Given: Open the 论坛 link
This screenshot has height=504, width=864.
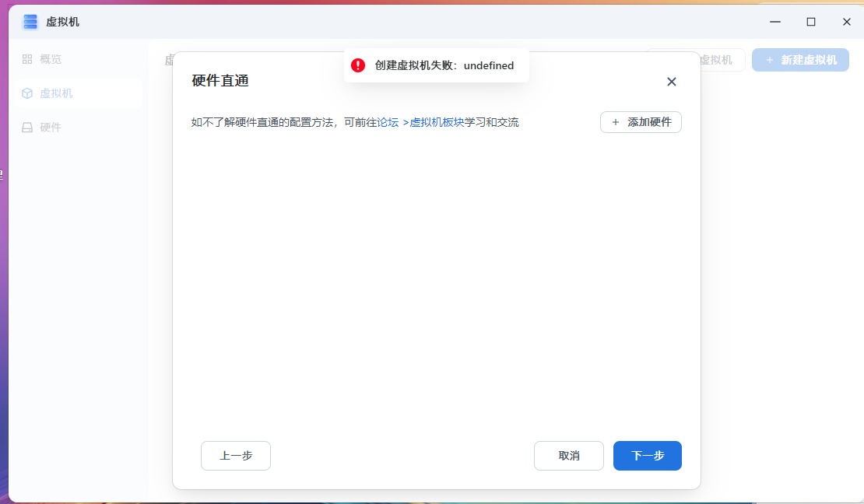Looking at the screenshot, I should pyautogui.click(x=388, y=122).
